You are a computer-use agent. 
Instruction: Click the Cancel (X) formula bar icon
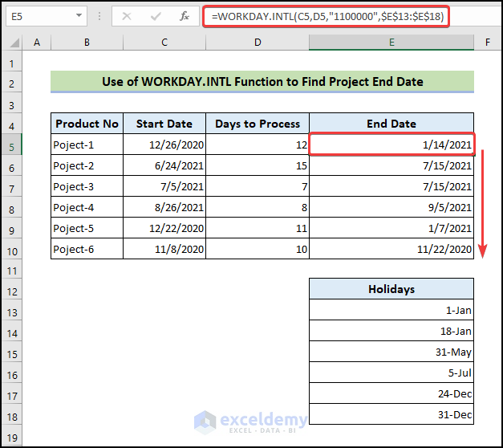tap(127, 16)
